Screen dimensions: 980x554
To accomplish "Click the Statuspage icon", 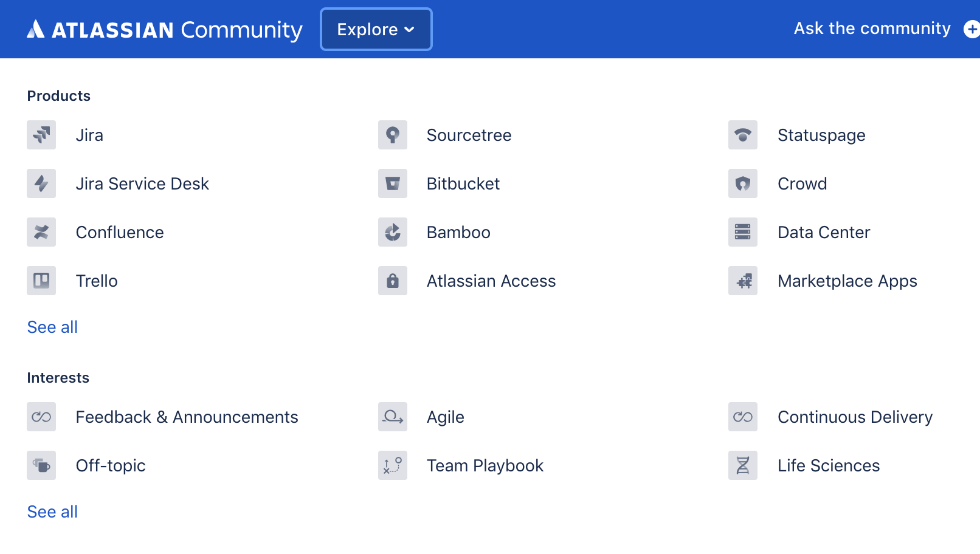I will pyautogui.click(x=743, y=135).
